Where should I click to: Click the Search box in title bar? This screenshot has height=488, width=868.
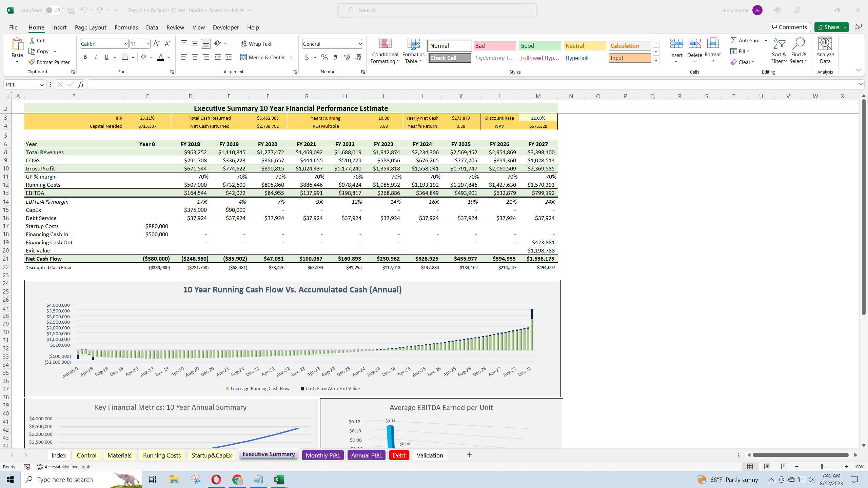click(x=437, y=10)
